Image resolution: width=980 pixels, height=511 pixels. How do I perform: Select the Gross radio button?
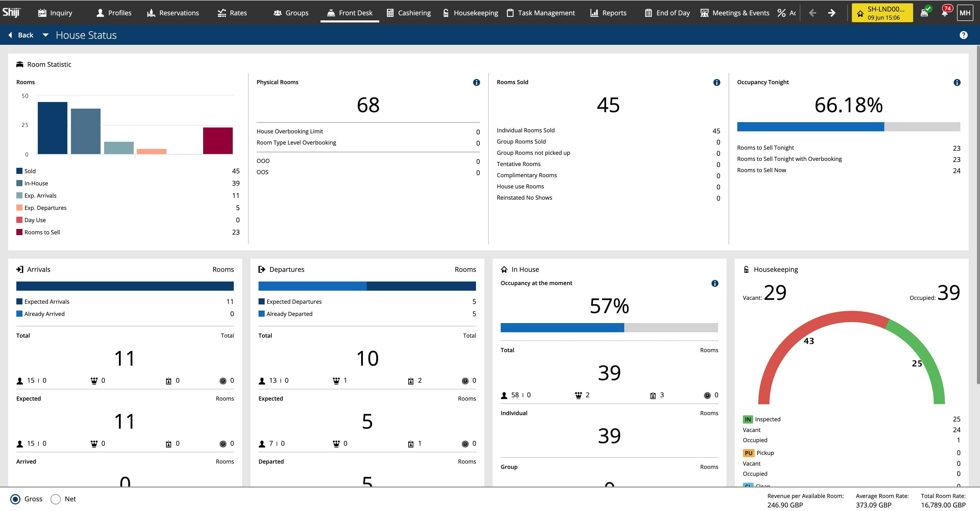pos(15,499)
